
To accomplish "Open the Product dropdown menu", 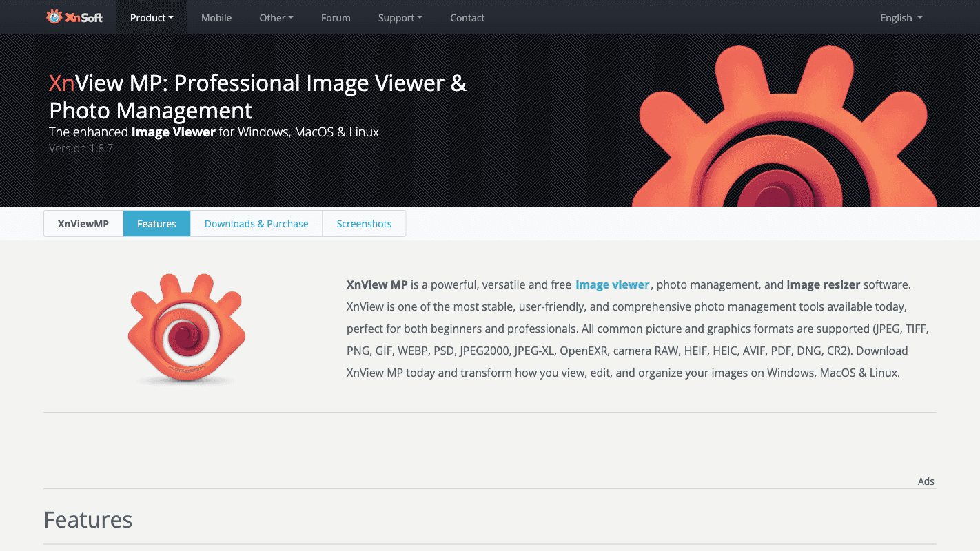I will (152, 18).
